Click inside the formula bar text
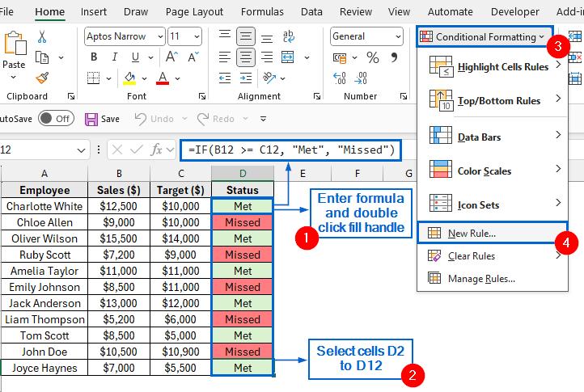 pos(291,150)
